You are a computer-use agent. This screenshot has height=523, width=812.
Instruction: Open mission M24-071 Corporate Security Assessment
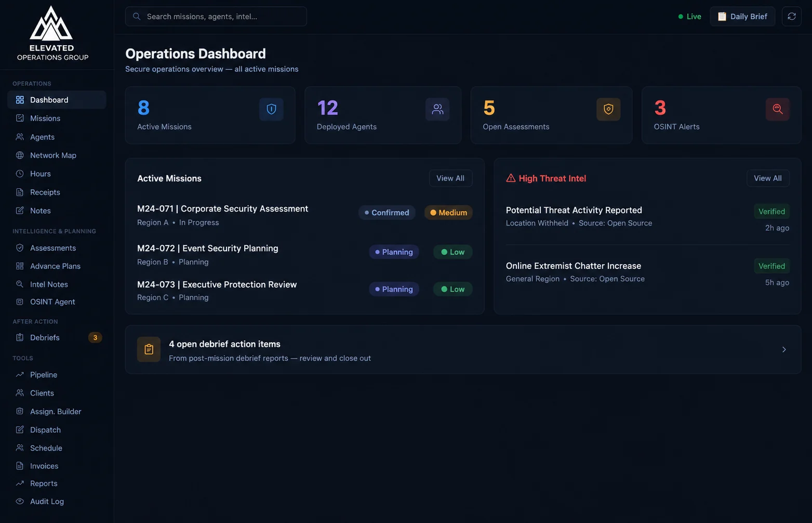[222, 209]
